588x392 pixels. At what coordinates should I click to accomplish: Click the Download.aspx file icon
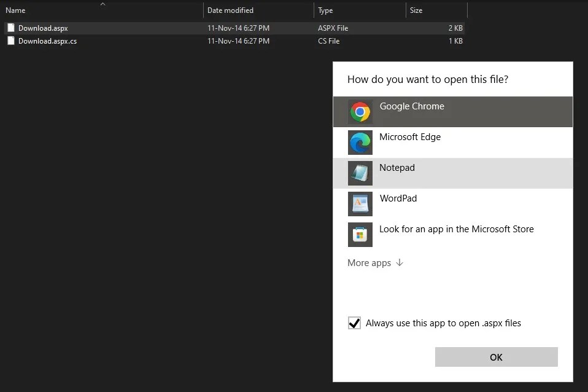(10, 28)
